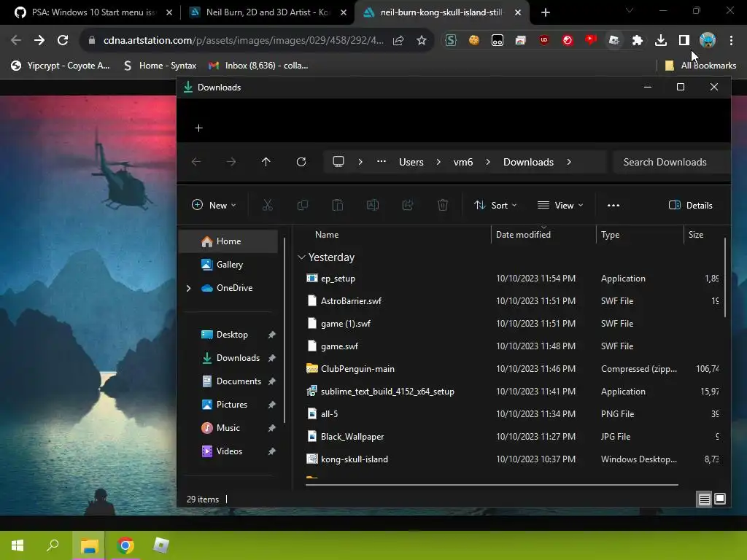Select Gallery in navigation pane
The width and height of the screenshot is (747, 560).
click(x=228, y=265)
